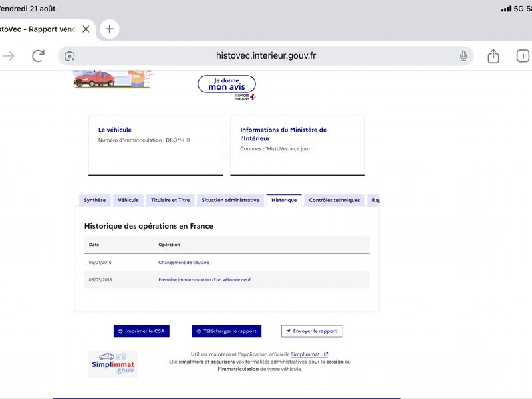Close the HistoVec Rapport tab

pos(86,29)
